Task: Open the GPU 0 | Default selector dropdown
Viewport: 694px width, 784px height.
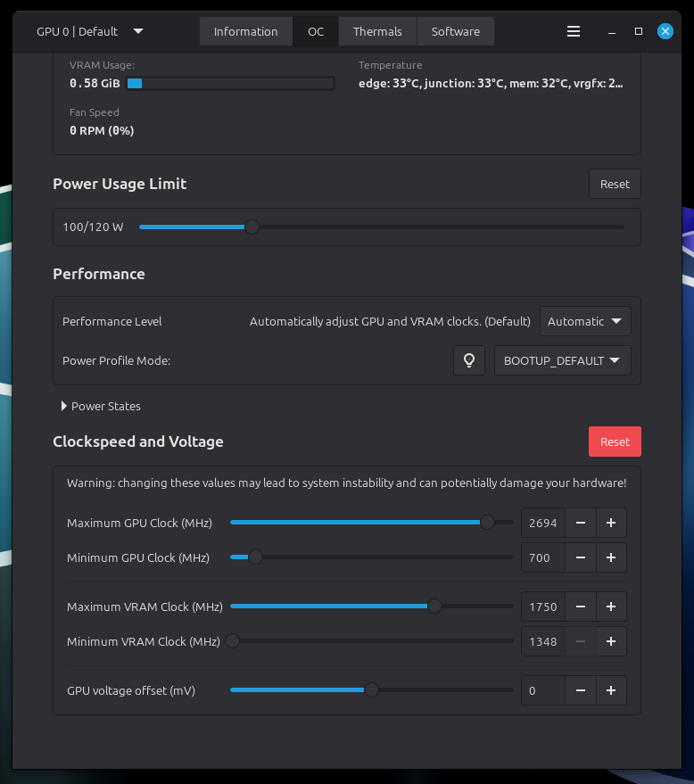Action: (90, 31)
